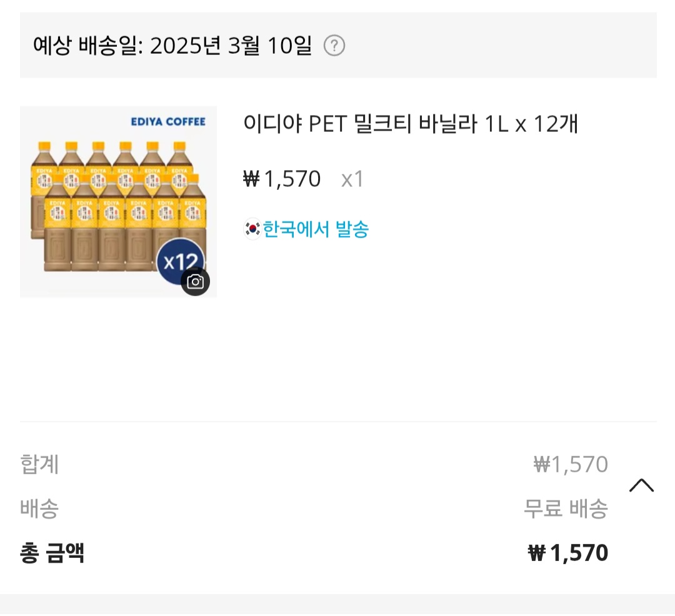Click the EDIYA COFFEE logo in image
The image size is (675, 616).
tap(167, 122)
